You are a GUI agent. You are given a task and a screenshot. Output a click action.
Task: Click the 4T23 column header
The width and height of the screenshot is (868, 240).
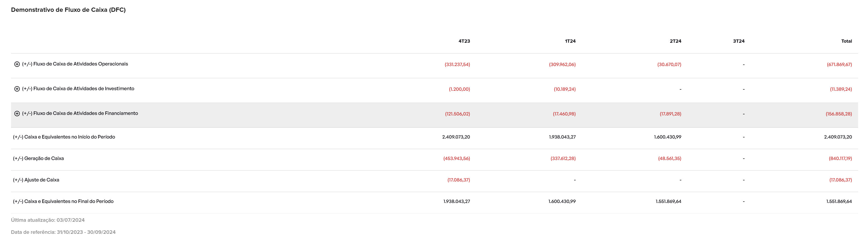click(x=464, y=41)
